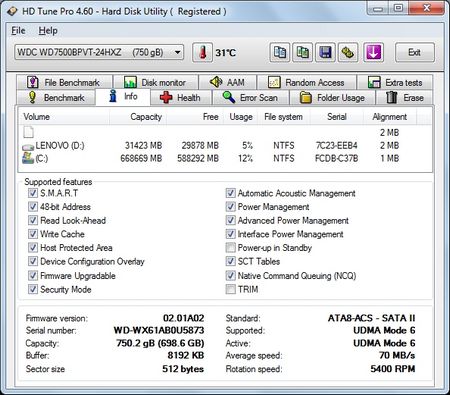Toggle the SCT Tables checkbox
Viewport: 450px width, 395px height.
pos(230,261)
